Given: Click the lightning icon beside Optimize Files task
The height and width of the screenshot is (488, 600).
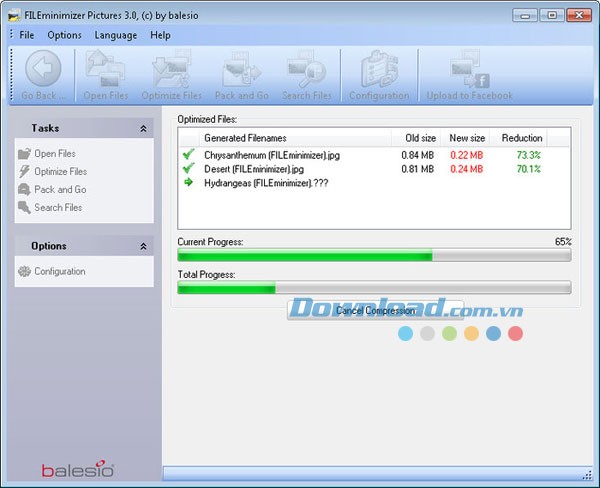Looking at the screenshot, I should 24,171.
